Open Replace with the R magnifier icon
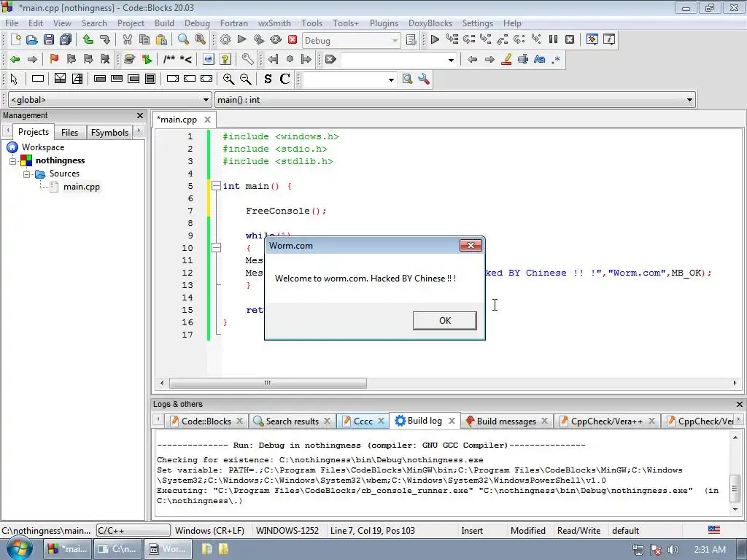The width and height of the screenshot is (747, 560). [200, 39]
